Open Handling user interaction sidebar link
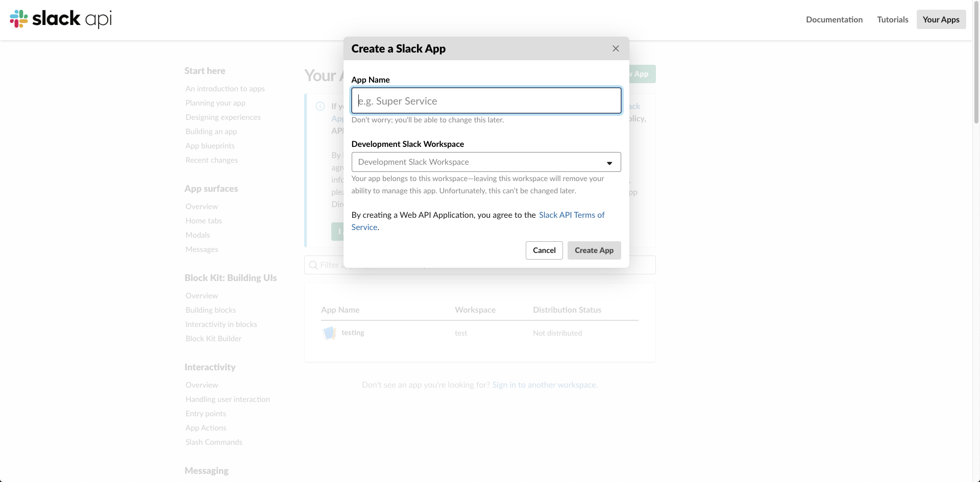The width and height of the screenshot is (980, 482). (228, 399)
